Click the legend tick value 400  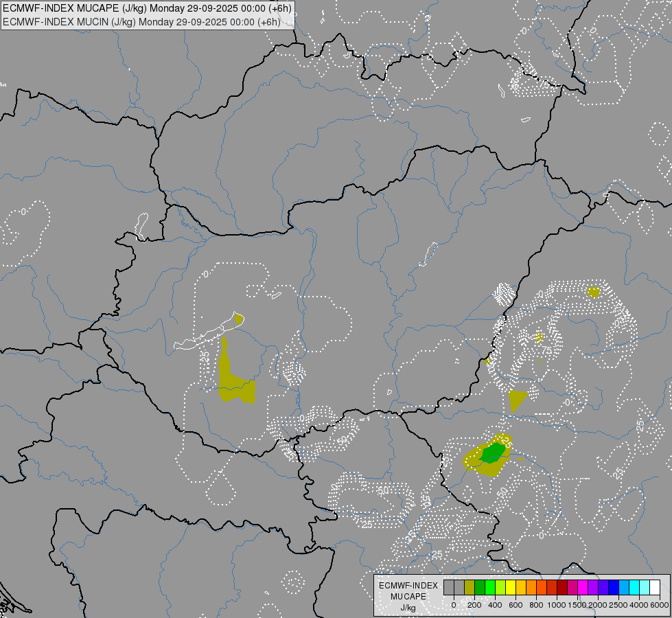pyautogui.click(x=495, y=605)
